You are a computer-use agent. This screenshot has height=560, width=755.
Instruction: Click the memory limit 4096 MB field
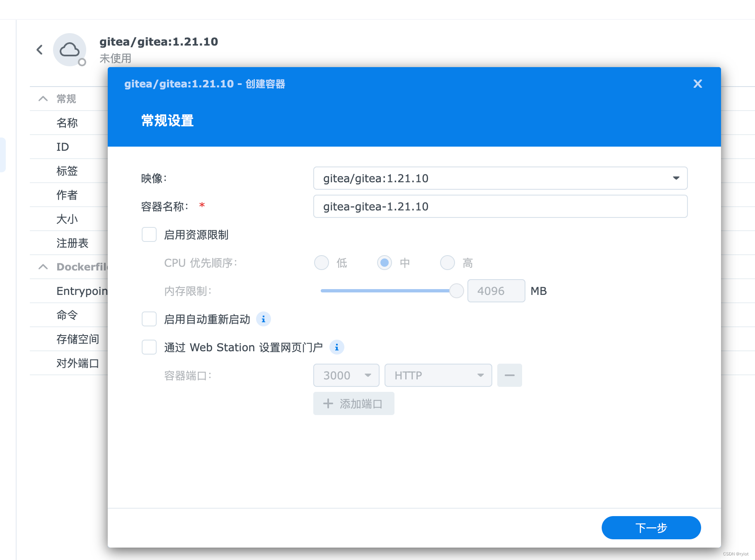point(496,291)
